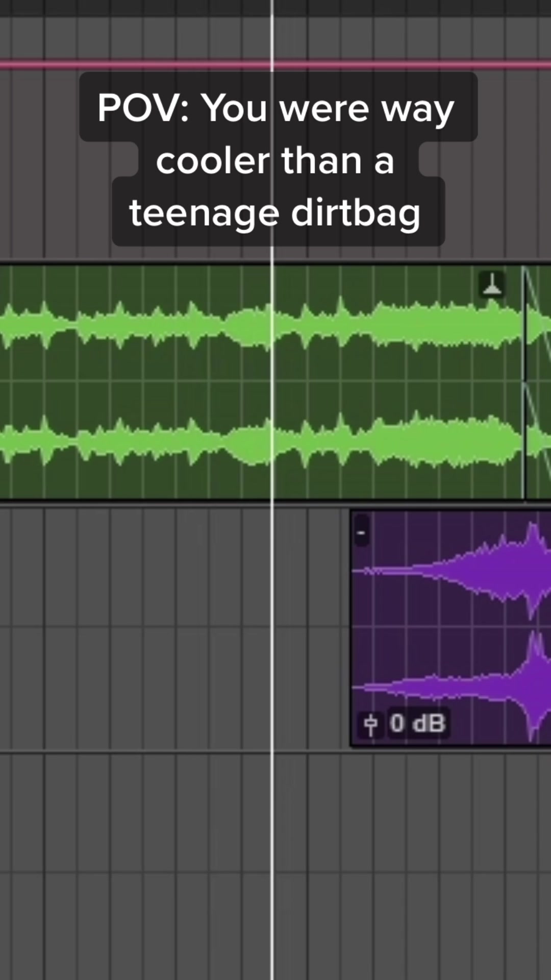Click the dark timeline ruler at top
551x980 pixels.
(275, 7)
